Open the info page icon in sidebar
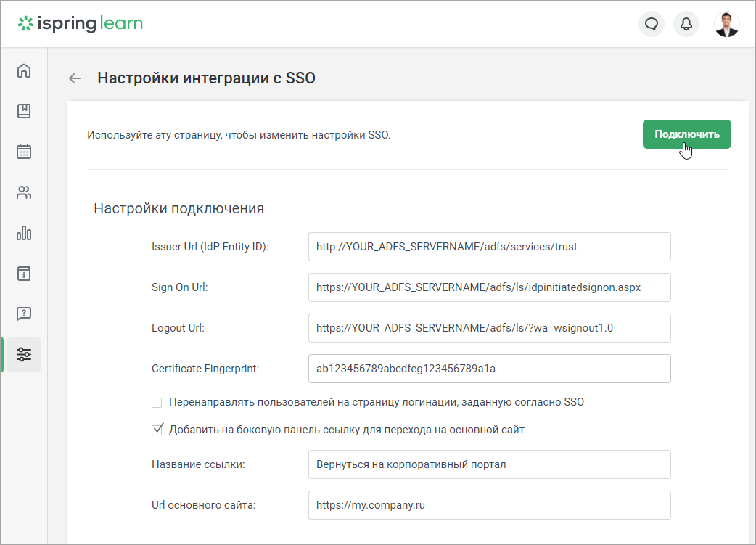The width and height of the screenshot is (756, 545). [x=24, y=274]
